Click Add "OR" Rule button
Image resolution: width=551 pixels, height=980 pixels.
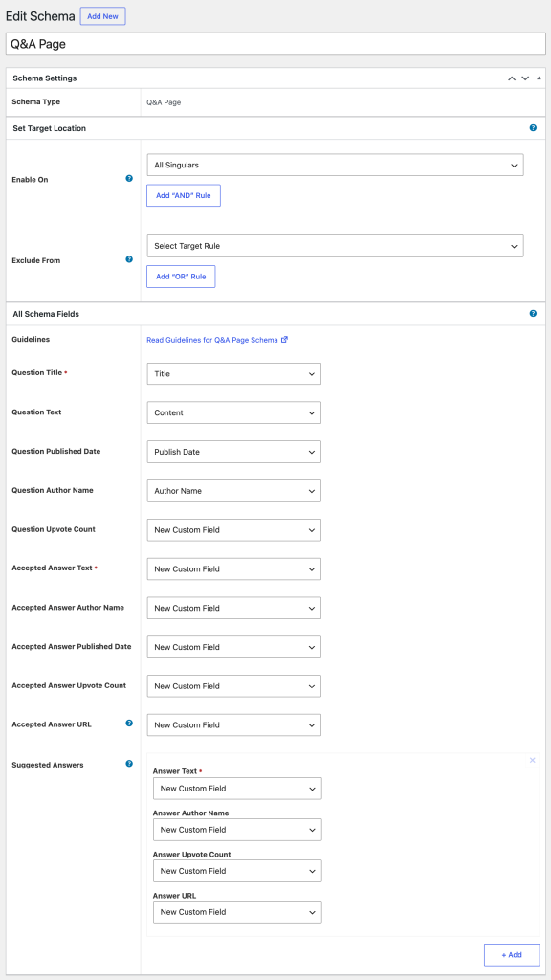pos(181,277)
